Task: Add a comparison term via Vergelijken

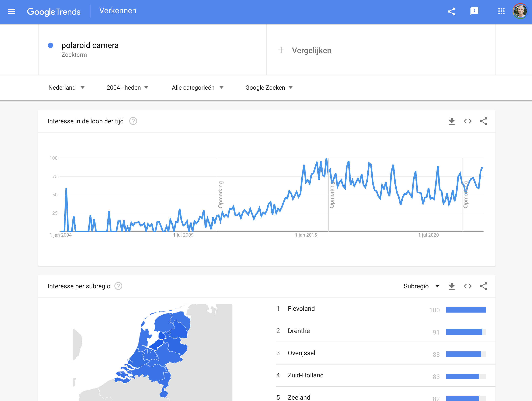Action: pos(305,50)
